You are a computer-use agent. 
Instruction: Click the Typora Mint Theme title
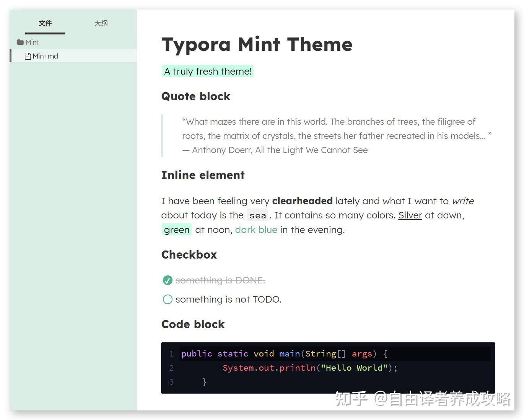(257, 44)
